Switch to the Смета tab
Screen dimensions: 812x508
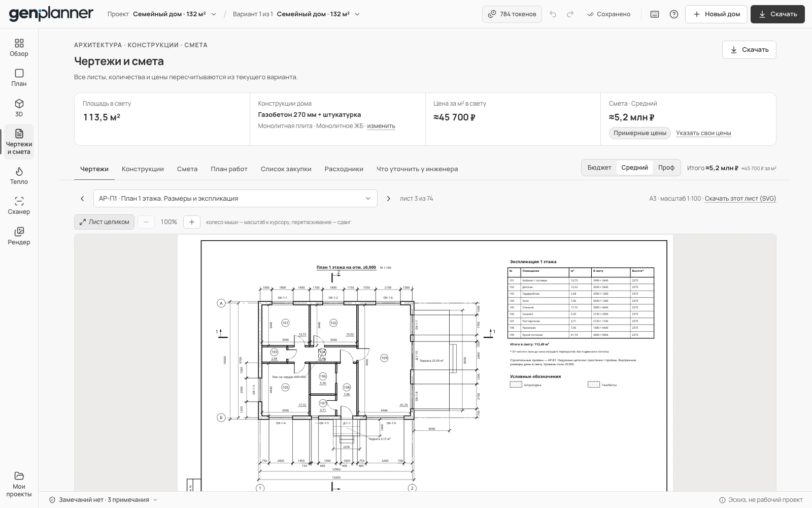(187, 169)
